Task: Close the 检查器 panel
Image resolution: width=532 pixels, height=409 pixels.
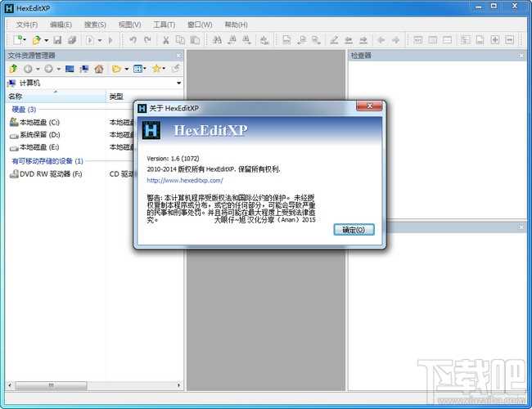Action: (x=521, y=56)
